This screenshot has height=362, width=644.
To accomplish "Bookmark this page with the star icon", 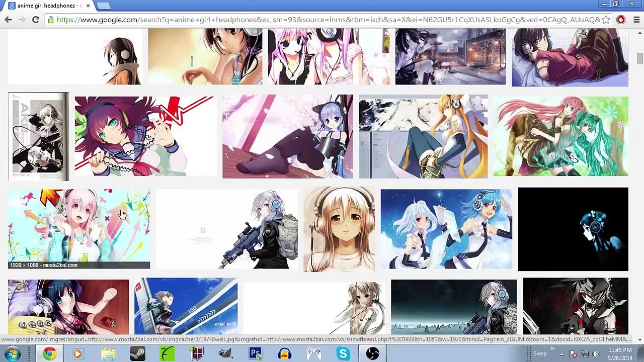I will [606, 20].
